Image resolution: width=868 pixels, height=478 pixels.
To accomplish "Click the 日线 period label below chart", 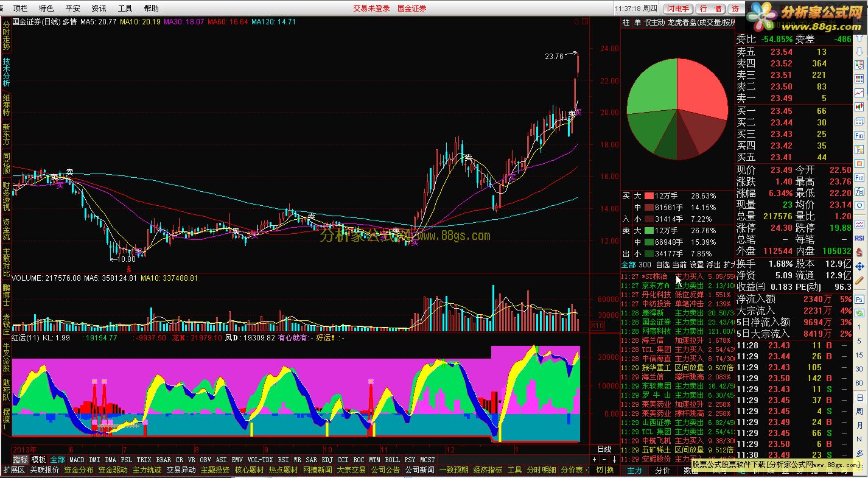I will (x=603, y=449).
